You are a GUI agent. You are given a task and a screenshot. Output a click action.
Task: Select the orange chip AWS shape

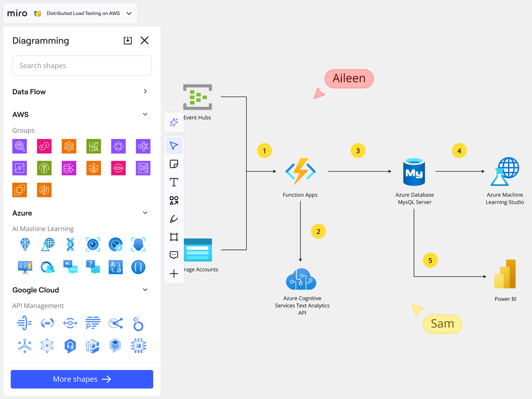(x=20, y=190)
